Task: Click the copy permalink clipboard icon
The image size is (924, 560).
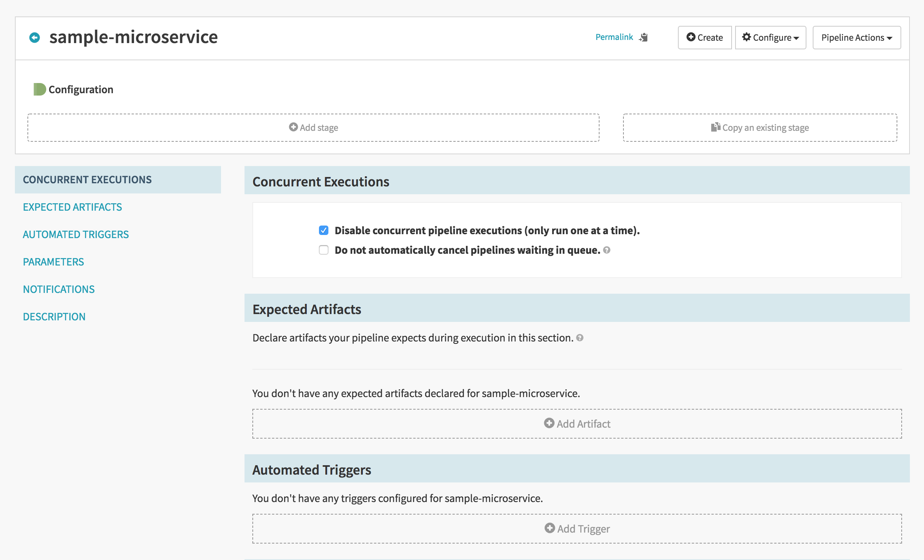Action: [x=643, y=37]
